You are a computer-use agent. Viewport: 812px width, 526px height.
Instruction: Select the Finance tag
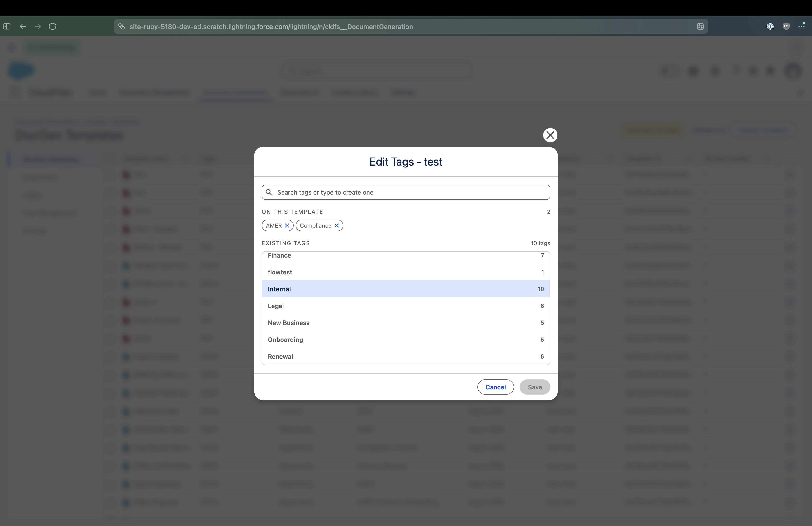coord(406,256)
